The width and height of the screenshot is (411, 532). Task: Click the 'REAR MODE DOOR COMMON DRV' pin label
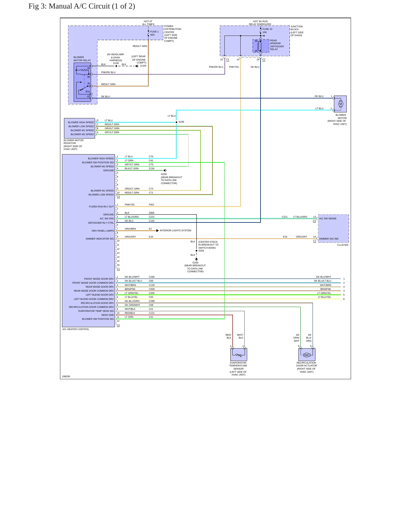coord(94,291)
